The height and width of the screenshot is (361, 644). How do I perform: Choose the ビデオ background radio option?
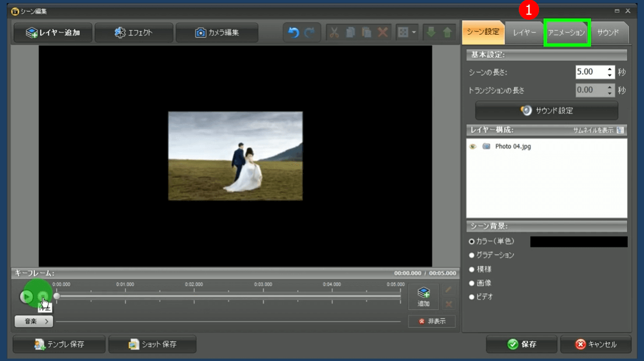(x=472, y=297)
